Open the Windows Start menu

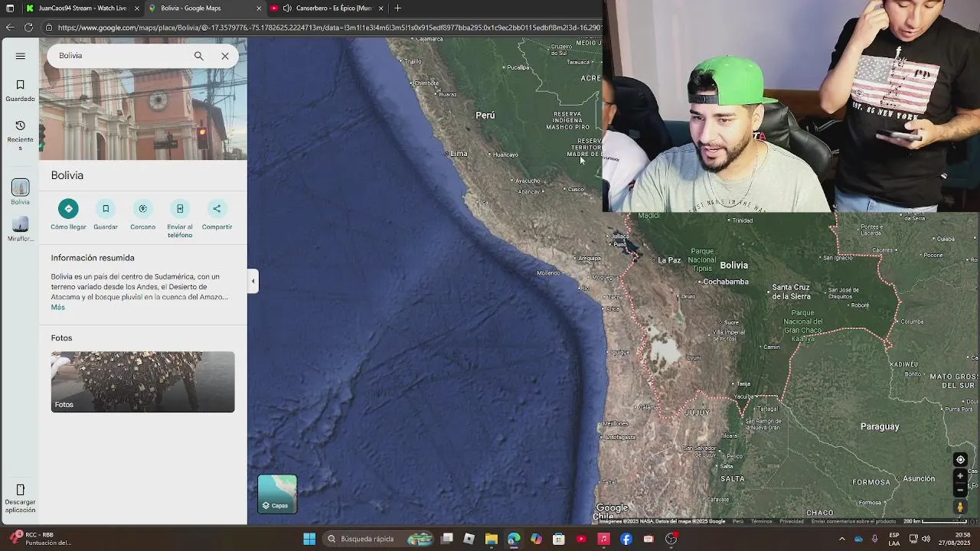tap(309, 539)
